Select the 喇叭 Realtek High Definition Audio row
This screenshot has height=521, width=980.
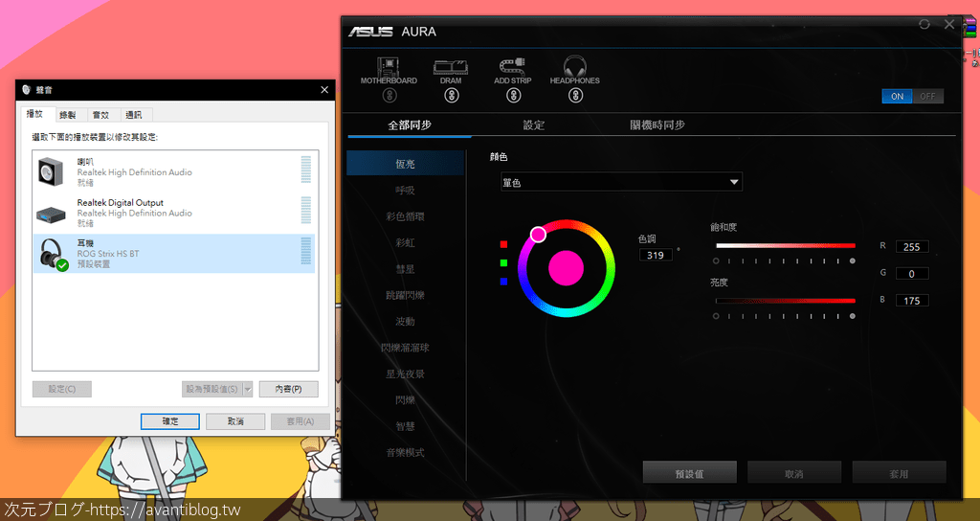[x=174, y=172]
